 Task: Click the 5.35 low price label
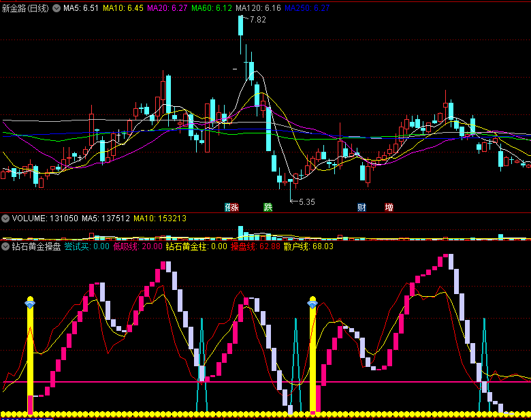click(x=307, y=202)
